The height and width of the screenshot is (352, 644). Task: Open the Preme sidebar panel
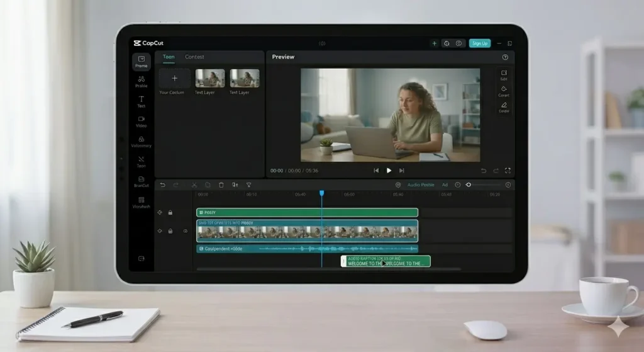(x=142, y=62)
